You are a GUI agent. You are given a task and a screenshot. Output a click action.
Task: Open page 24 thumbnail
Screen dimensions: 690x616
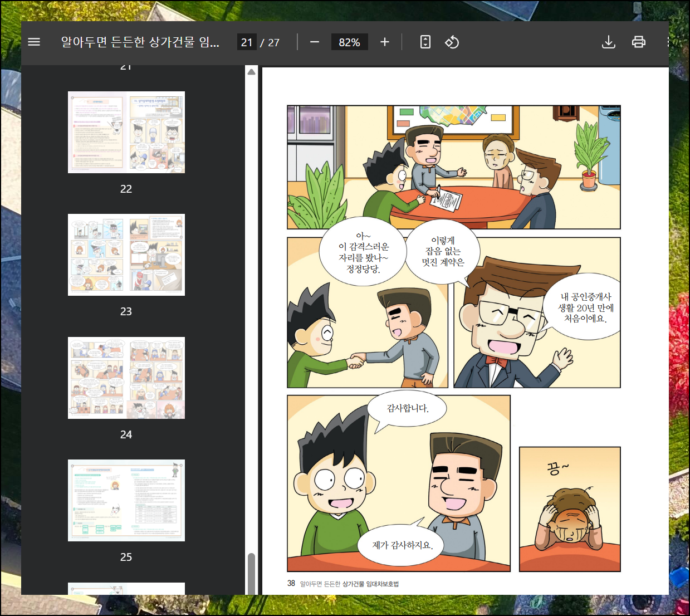tap(126, 378)
